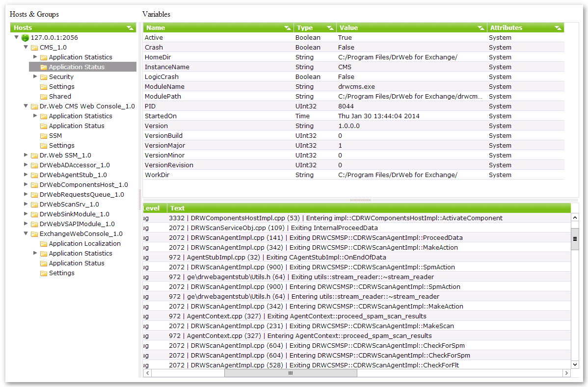Expand Application Statistics under Dr.Web CMS Web Console
Viewport: 588px width, 387px height.
35,116
